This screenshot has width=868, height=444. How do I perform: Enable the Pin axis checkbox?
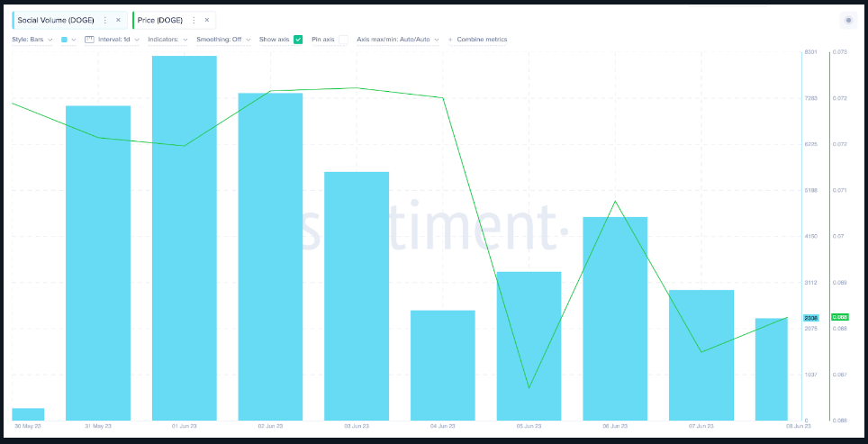pyautogui.click(x=343, y=40)
